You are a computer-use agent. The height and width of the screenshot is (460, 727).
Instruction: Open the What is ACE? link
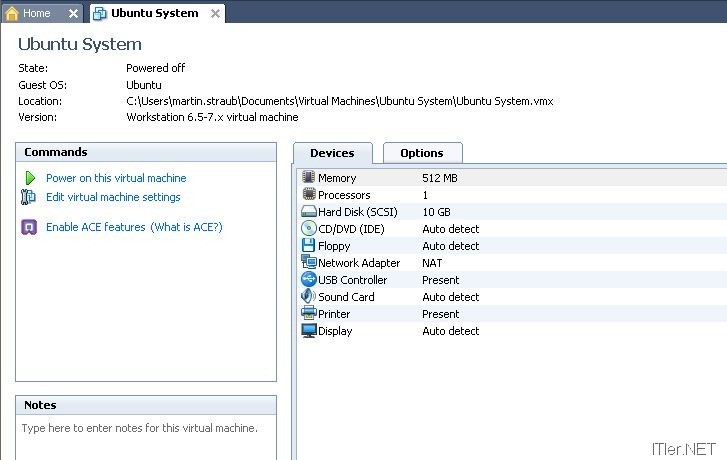coord(186,227)
